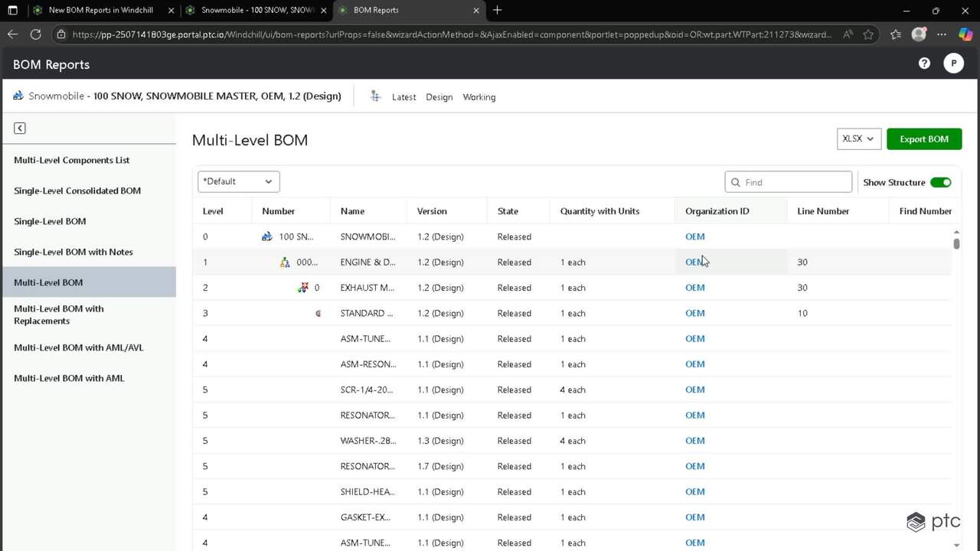Close the BOM Reports browser tab
Viewport: 980px width, 551px height.
(477, 10)
